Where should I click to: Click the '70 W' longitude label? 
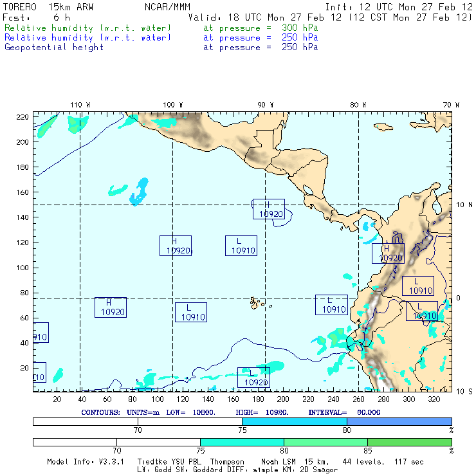tap(451, 105)
